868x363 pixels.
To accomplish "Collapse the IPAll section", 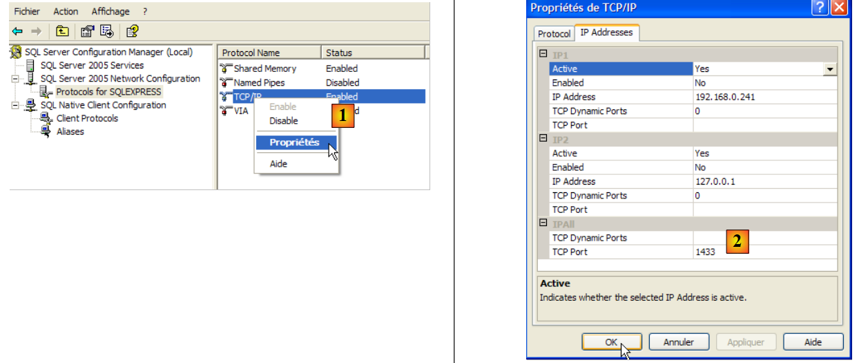I will click(x=543, y=224).
